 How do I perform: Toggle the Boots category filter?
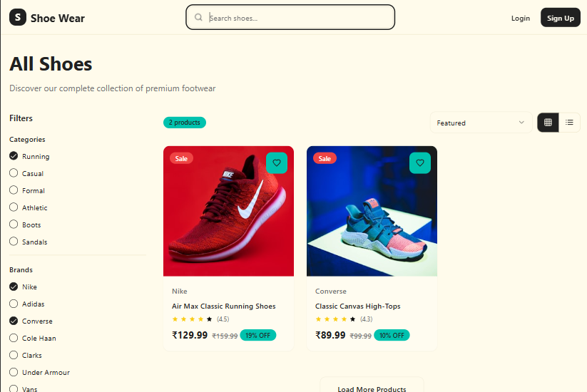[x=14, y=225]
